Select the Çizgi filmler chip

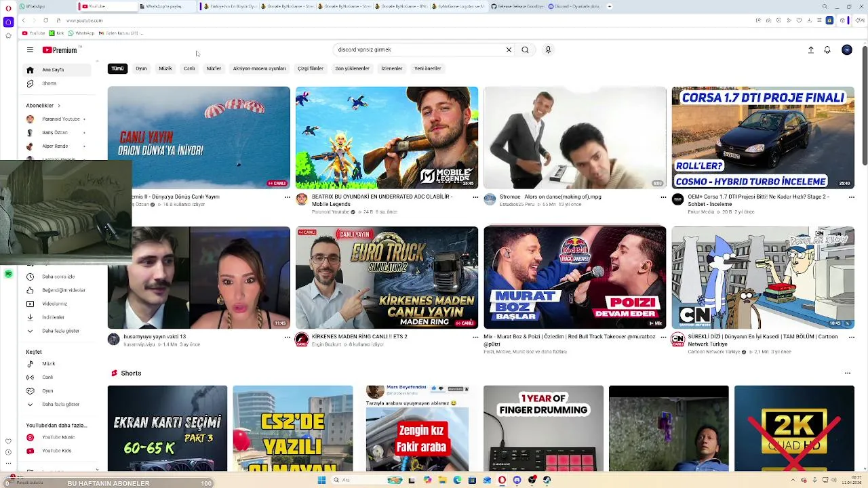point(311,68)
